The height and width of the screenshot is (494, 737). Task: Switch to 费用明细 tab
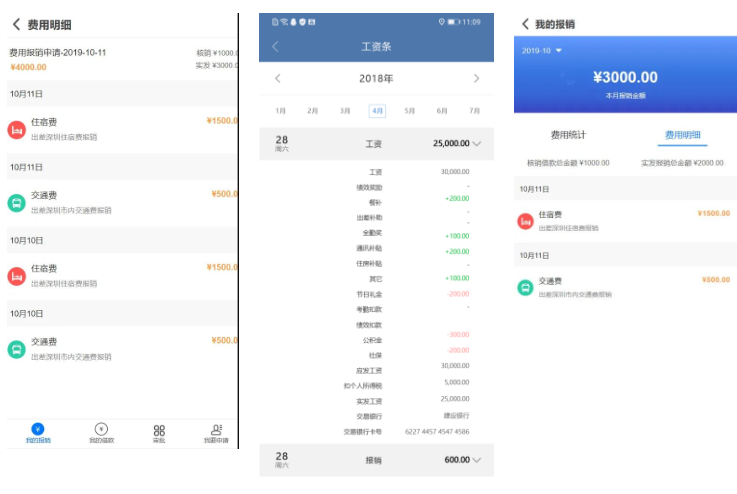682,134
